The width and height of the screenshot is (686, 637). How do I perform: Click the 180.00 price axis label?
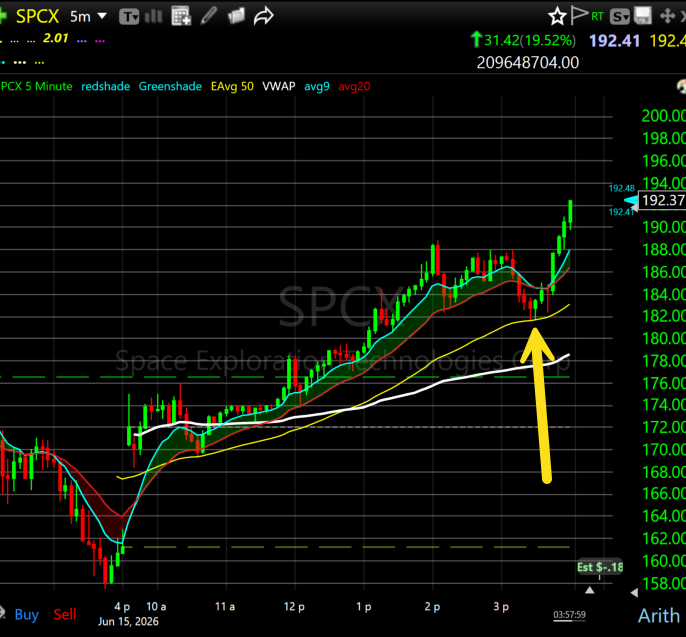click(663, 338)
